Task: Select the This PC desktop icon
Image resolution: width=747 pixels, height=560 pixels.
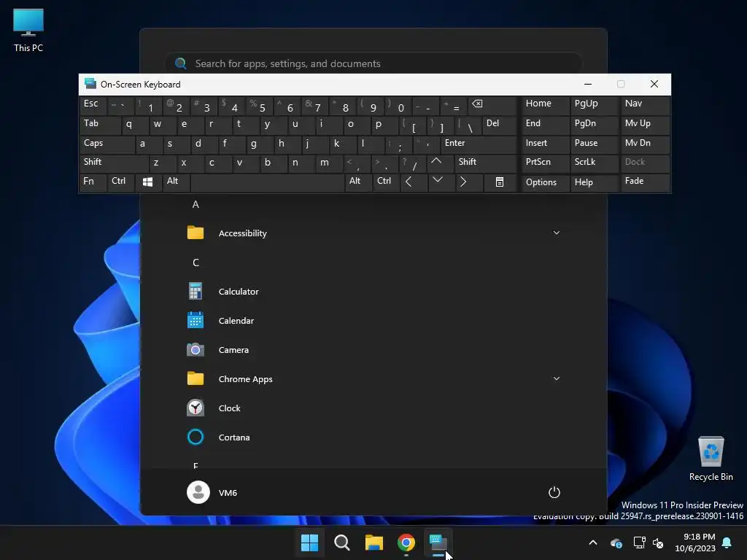Action: (28, 31)
